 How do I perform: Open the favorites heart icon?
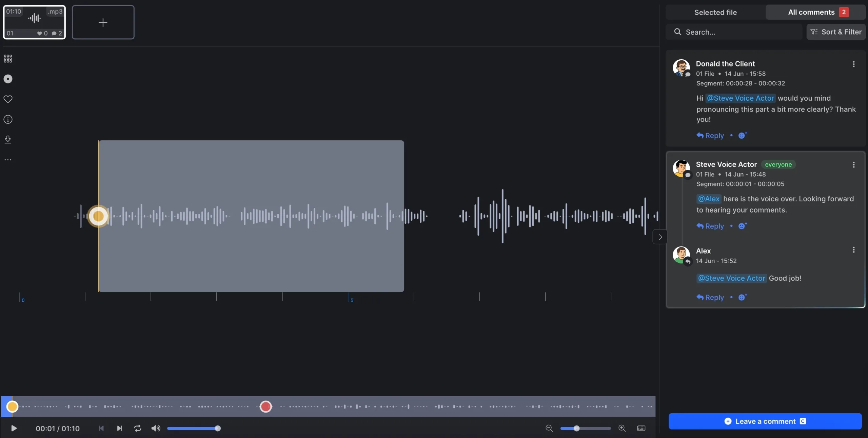click(7, 99)
